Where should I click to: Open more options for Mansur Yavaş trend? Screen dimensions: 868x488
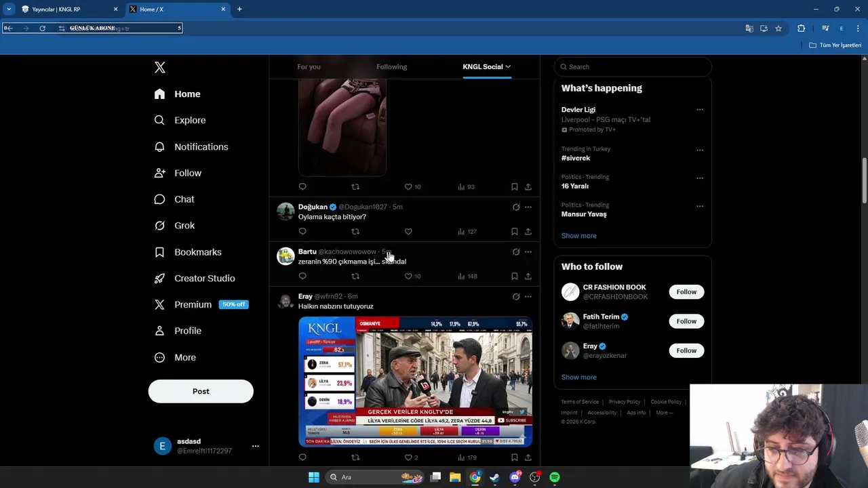coord(700,206)
